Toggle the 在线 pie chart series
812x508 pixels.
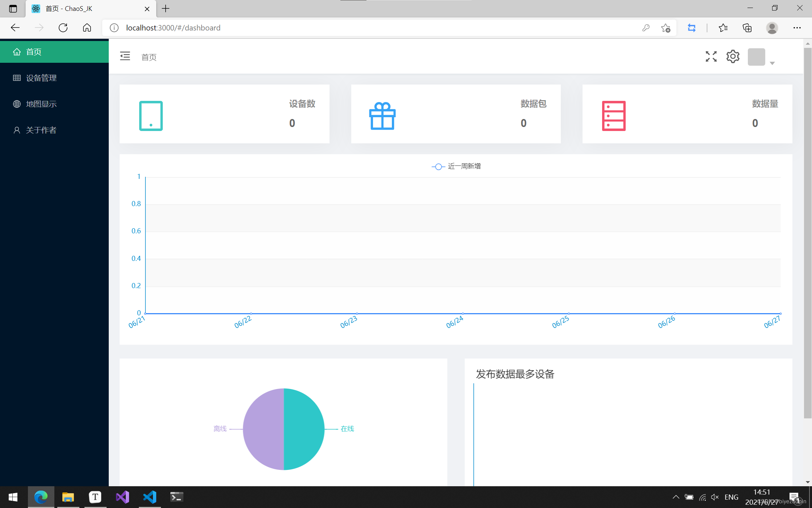tap(347, 428)
